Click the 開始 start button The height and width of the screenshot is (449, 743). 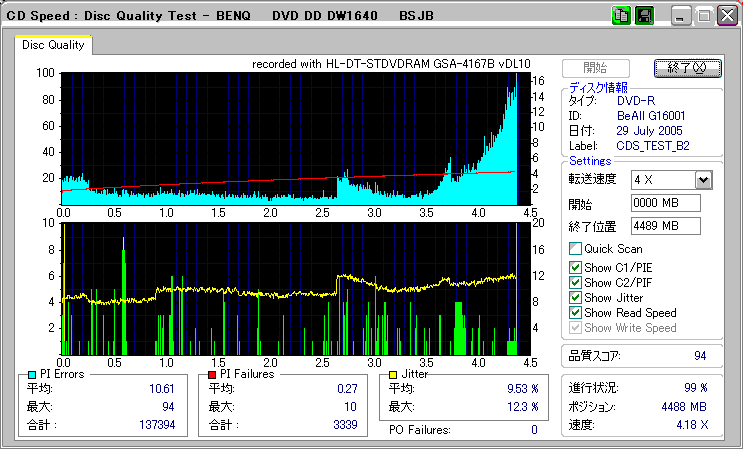pos(595,68)
